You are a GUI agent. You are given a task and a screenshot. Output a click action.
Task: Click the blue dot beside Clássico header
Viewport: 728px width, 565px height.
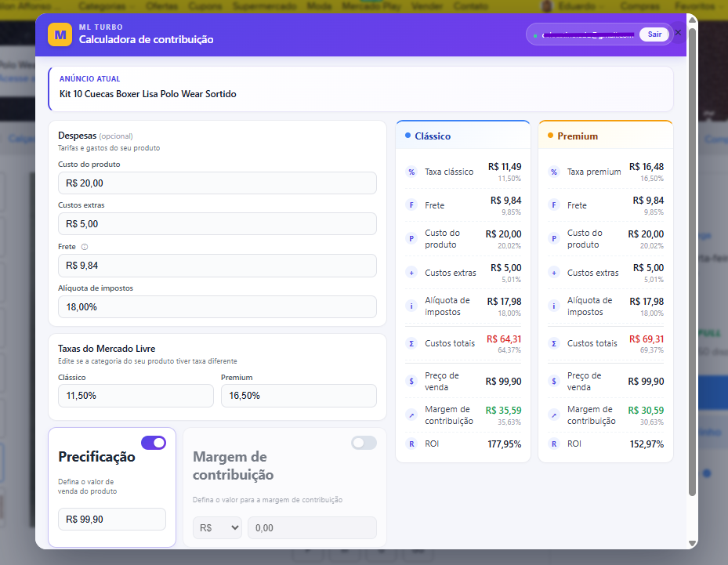pyautogui.click(x=407, y=136)
